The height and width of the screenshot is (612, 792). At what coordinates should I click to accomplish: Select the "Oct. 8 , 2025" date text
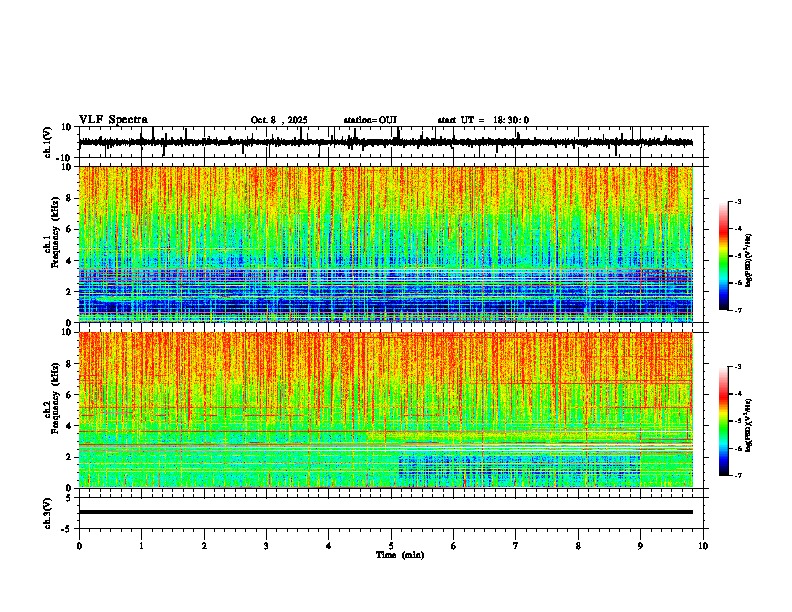pos(279,120)
